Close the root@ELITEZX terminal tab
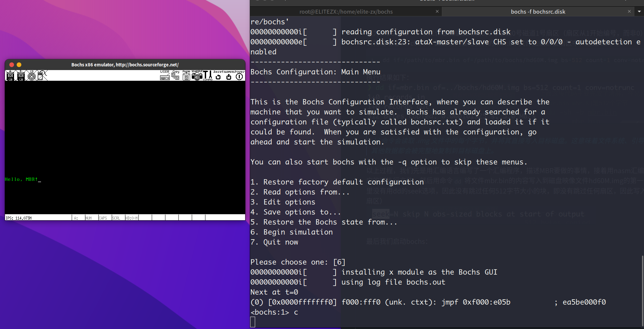 click(x=437, y=11)
